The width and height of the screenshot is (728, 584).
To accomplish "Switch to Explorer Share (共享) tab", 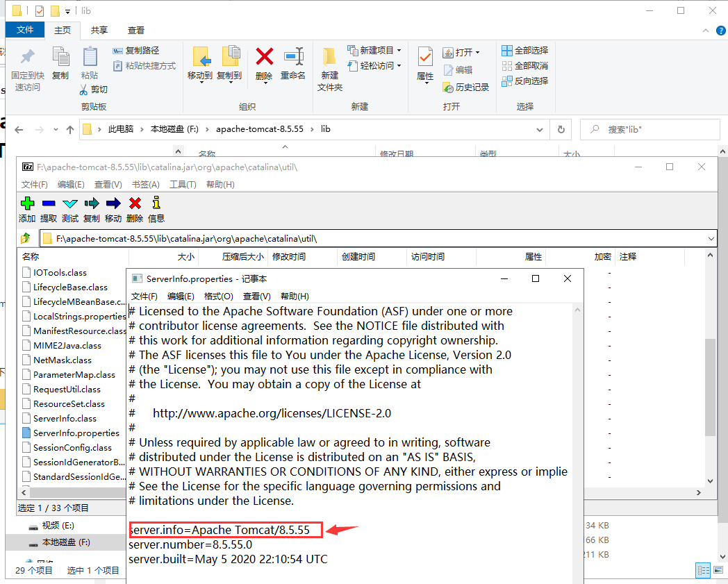I will pos(99,30).
